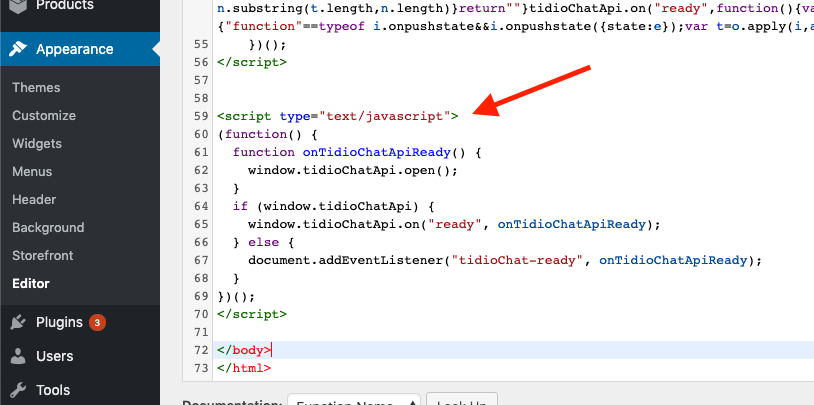Image resolution: width=814 pixels, height=405 pixels.
Task: Click the script type text/javascript opening tag
Action: [338, 116]
